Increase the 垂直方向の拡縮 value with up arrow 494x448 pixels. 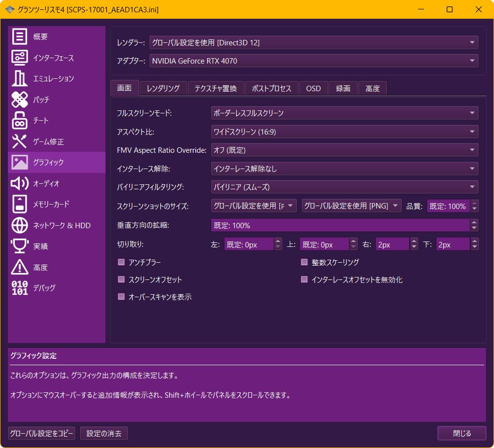(474, 222)
